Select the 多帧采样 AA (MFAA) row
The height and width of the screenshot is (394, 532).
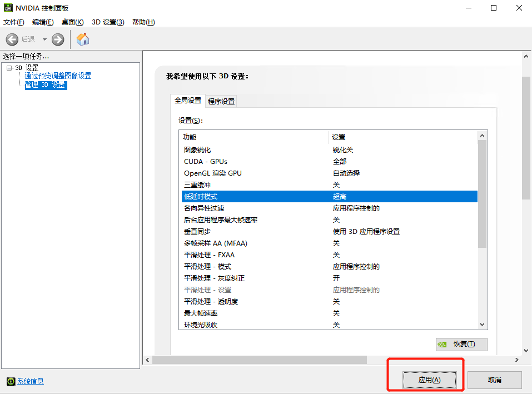pos(330,243)
